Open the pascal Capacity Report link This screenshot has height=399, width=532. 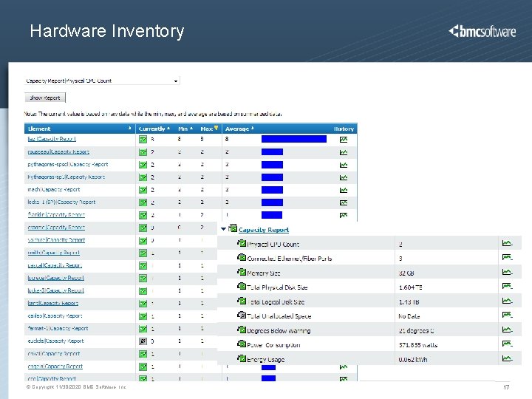tap(55, 265)
